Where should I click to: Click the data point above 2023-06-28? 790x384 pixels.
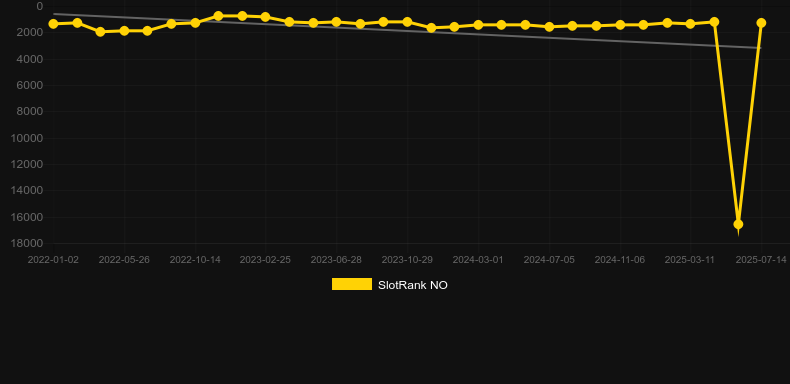[337, 22]
